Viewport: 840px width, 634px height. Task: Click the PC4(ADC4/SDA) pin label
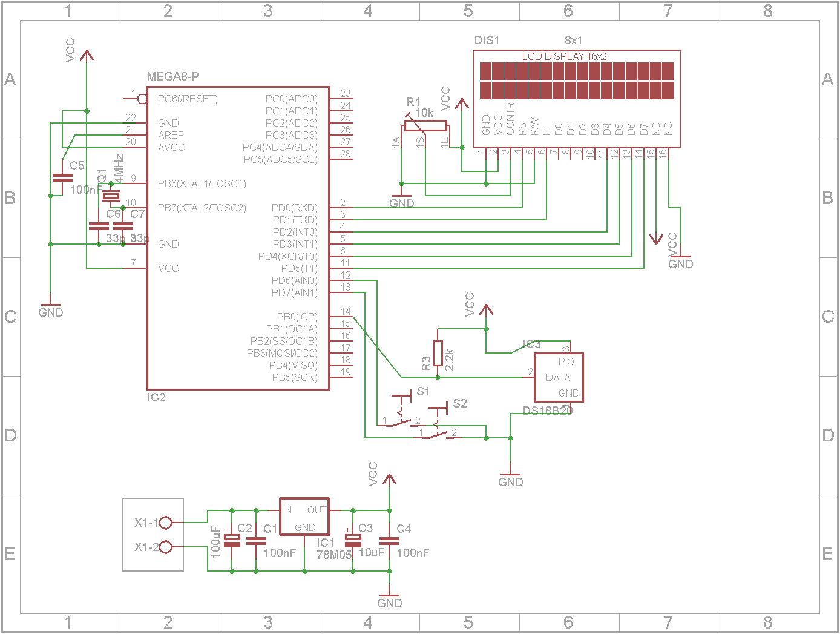point(280,147)
